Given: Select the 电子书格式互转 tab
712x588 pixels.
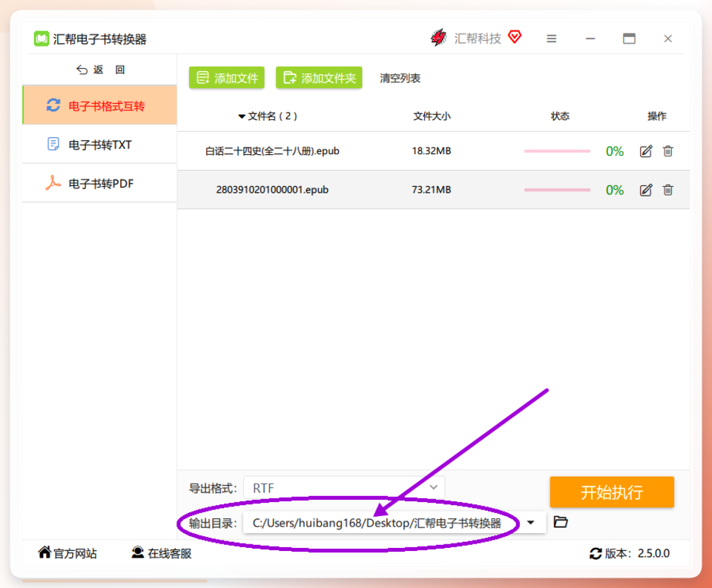Looking at the screenshot, I should pyautogui.click(x=100, y=105).
